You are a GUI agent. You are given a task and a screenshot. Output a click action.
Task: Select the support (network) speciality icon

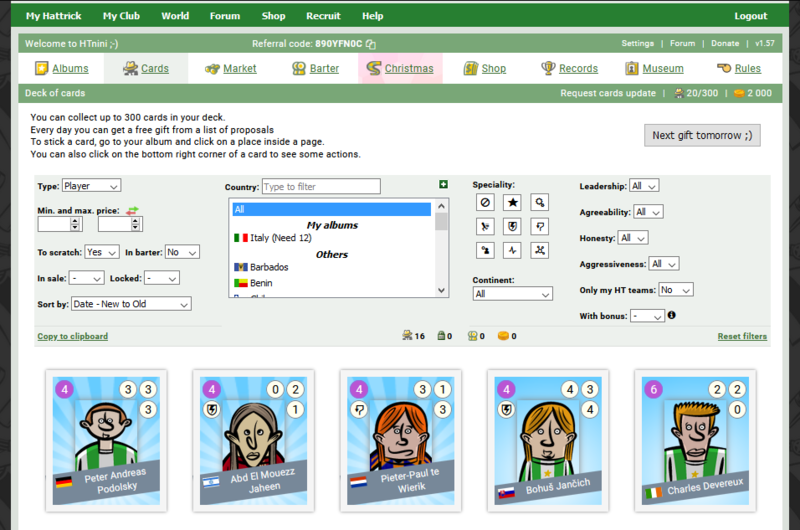click(x=539, y=250)
